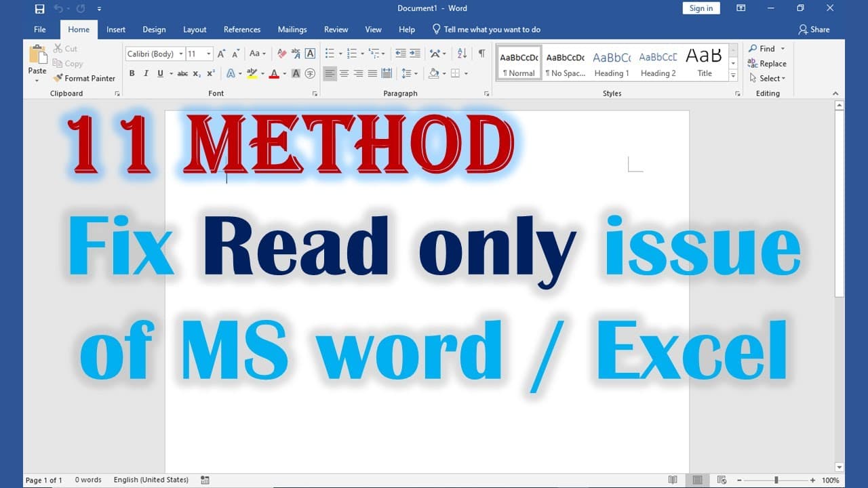Click the Bullets list icon
This screenshot has width=868, height=488.
330,54
